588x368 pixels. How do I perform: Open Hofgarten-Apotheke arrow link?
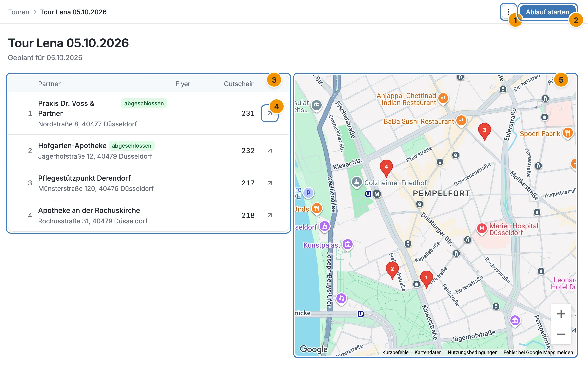tap(269, 151)
